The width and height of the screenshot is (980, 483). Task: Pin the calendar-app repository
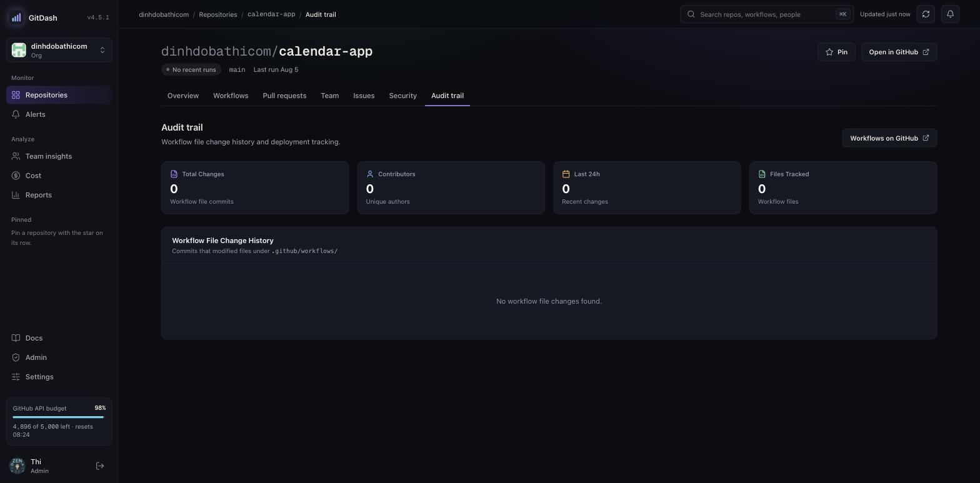coord(836,52)
